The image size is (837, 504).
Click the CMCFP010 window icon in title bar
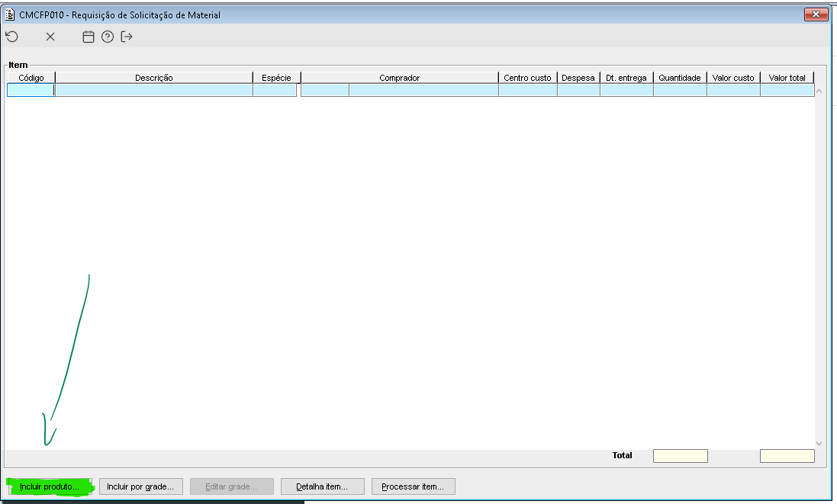point(10,14)
